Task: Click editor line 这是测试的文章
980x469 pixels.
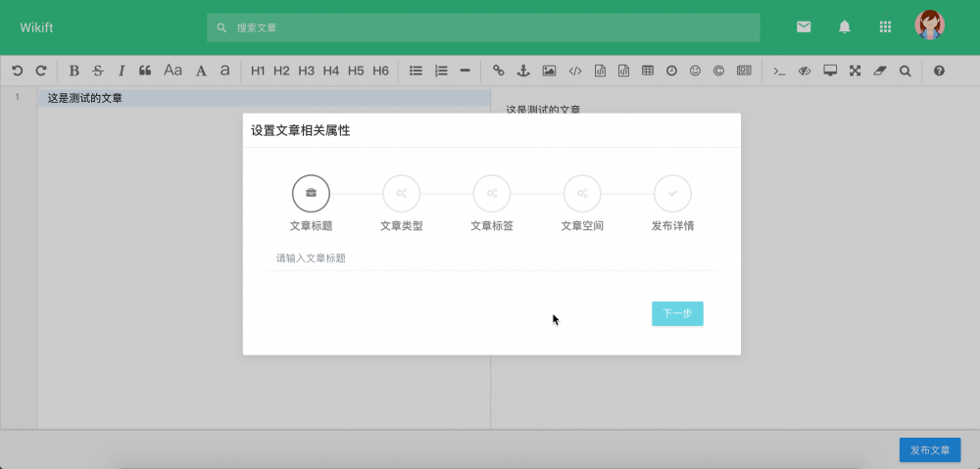Action: [264, 97]
